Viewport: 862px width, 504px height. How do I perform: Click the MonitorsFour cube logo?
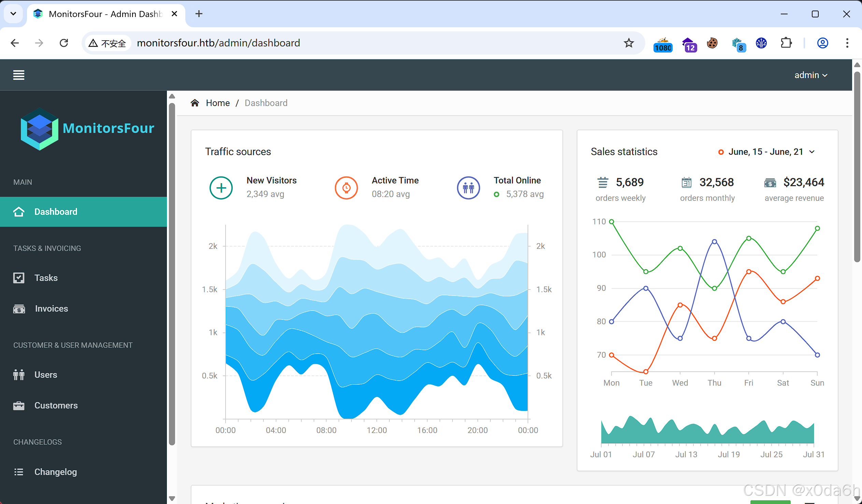click(x=39, y=129)
